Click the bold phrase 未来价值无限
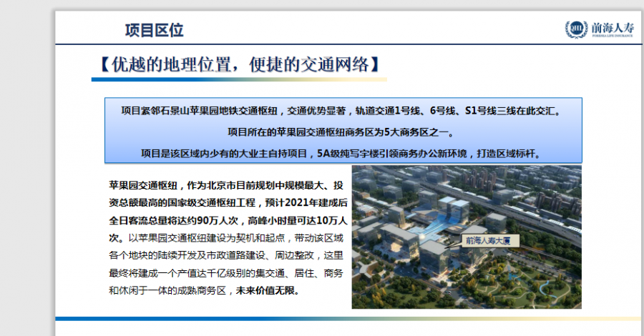Viewport: 644px width, 336px height. pos(268,290)
